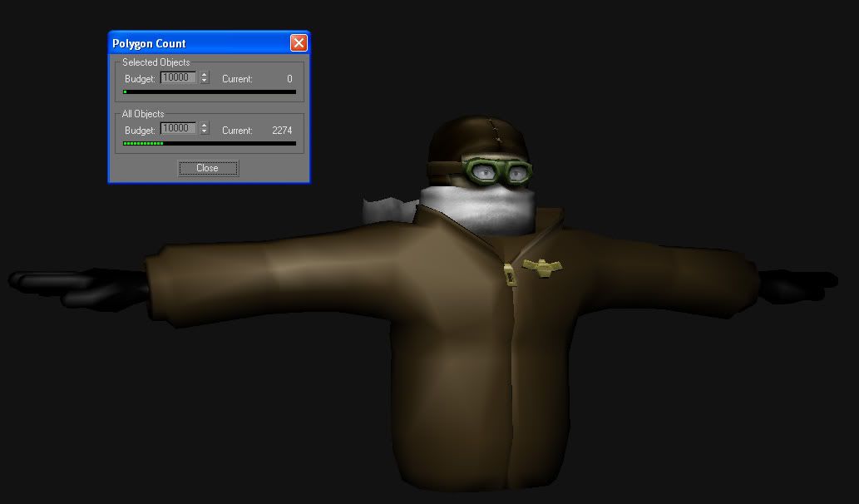Image resolution: width=859 pixels, height=504 pixels.
Task: Select the All Objects Budget field
Action: coord(178,129)
